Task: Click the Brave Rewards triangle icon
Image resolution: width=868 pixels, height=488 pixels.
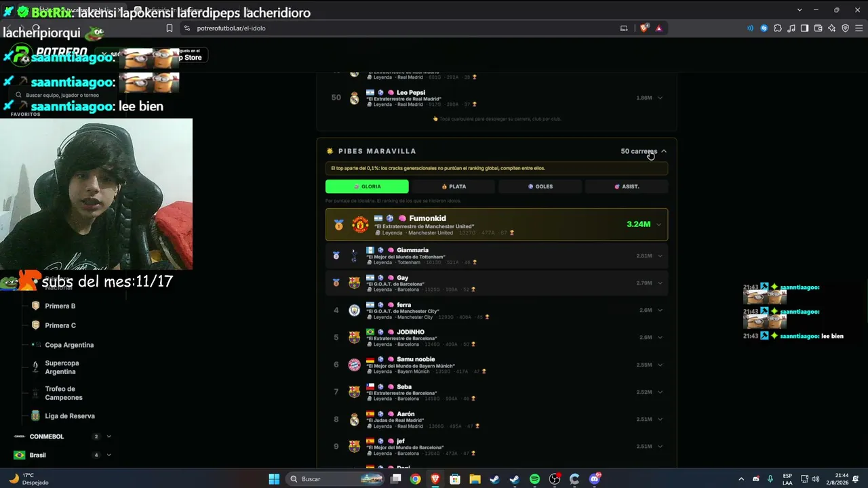Action: pos(658,28)
